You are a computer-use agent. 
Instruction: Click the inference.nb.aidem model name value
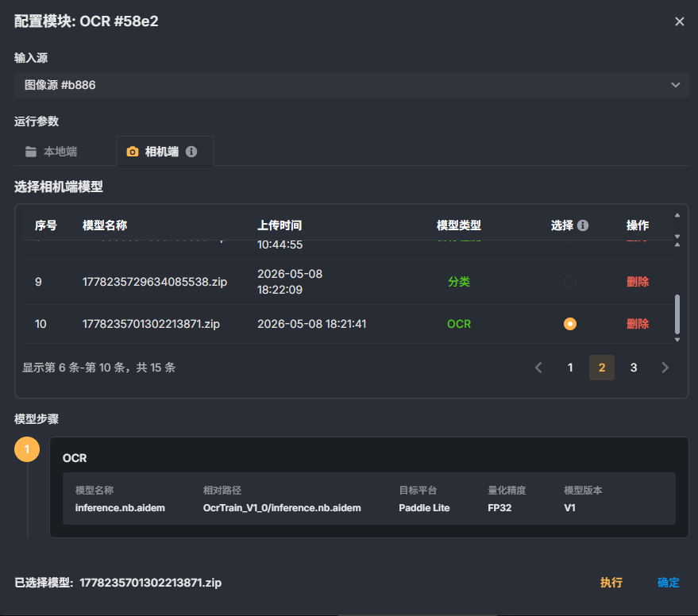click(x=120, y=508)
